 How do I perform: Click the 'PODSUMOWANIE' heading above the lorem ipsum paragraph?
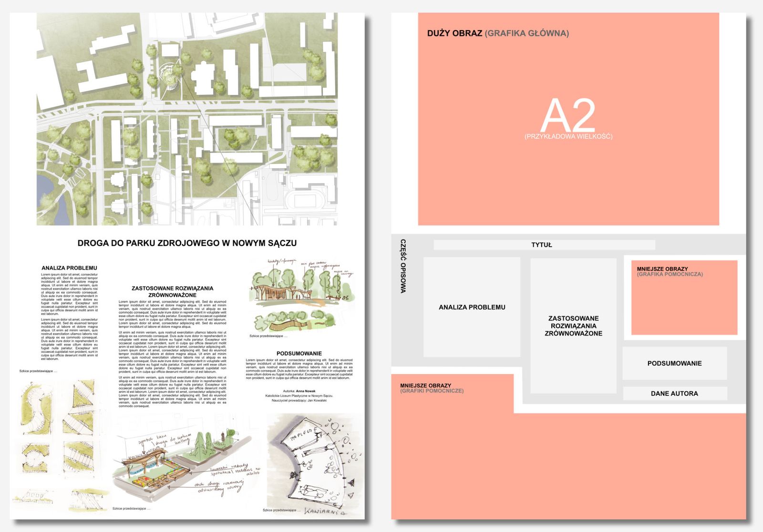point(299,353)
